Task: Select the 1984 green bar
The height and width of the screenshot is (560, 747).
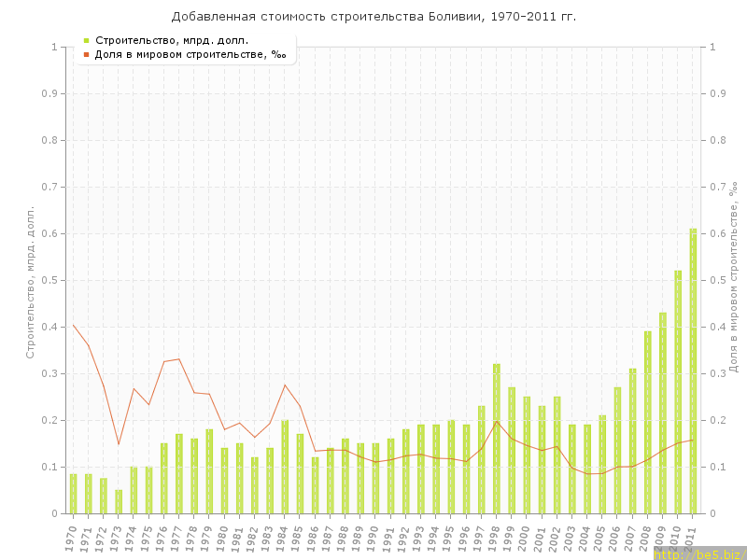Action: pyautogui.click(x=285, y=467)
